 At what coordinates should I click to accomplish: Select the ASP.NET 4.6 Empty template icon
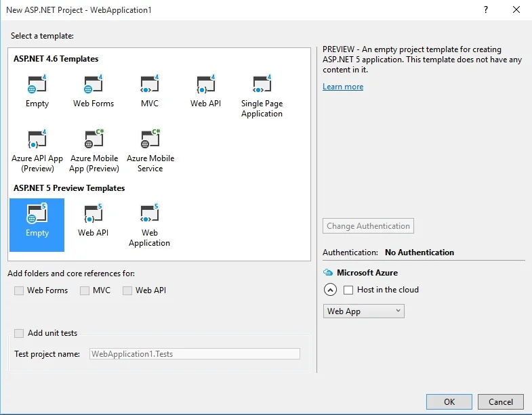(x=37, y=84)
